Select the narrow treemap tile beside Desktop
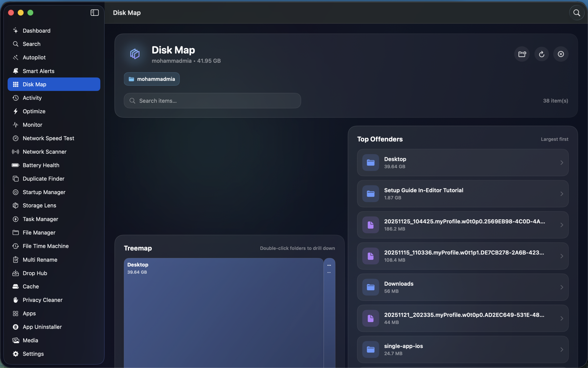 329,313
